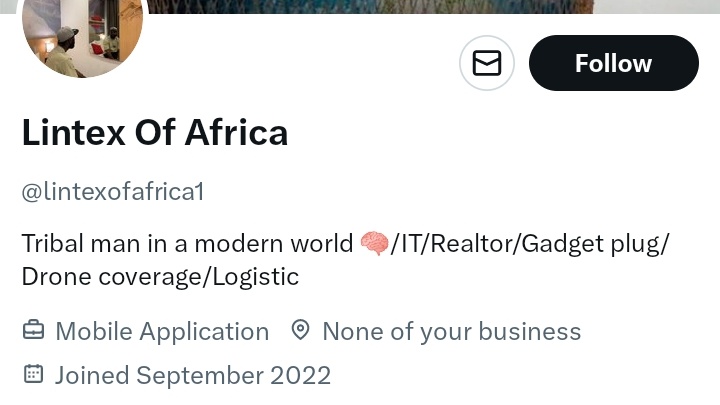Click the location pin icon
Viewport: 720px width, 405px height.
(x=300, y=331)
